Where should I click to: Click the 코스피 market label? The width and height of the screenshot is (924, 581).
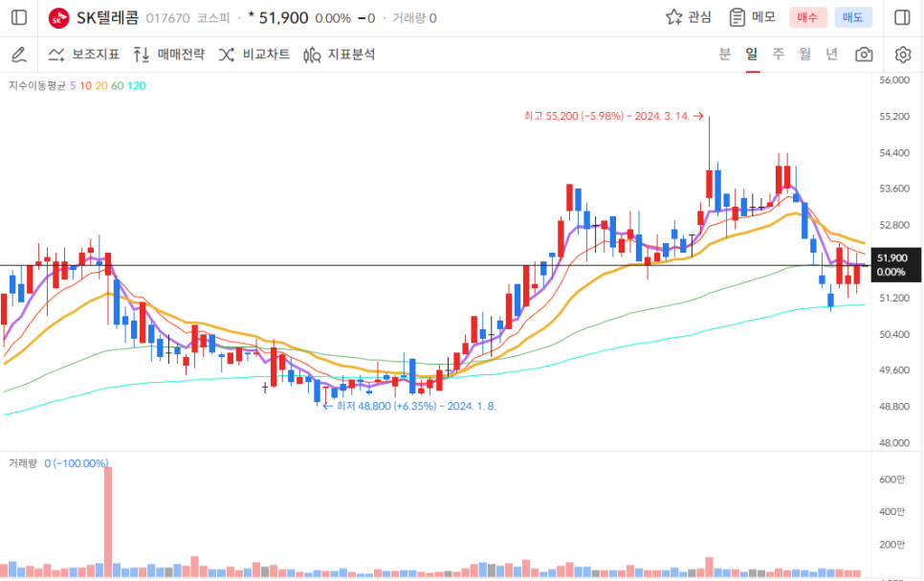[x=212, y=18]
